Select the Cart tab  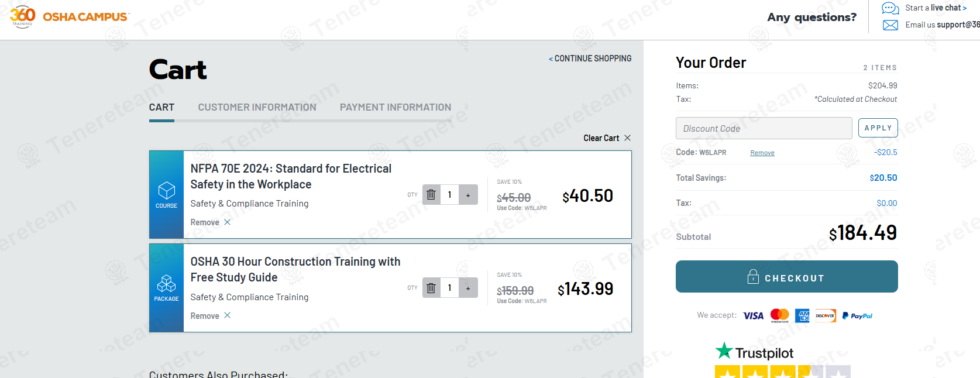pyautogui.click(x=161, y=107)
